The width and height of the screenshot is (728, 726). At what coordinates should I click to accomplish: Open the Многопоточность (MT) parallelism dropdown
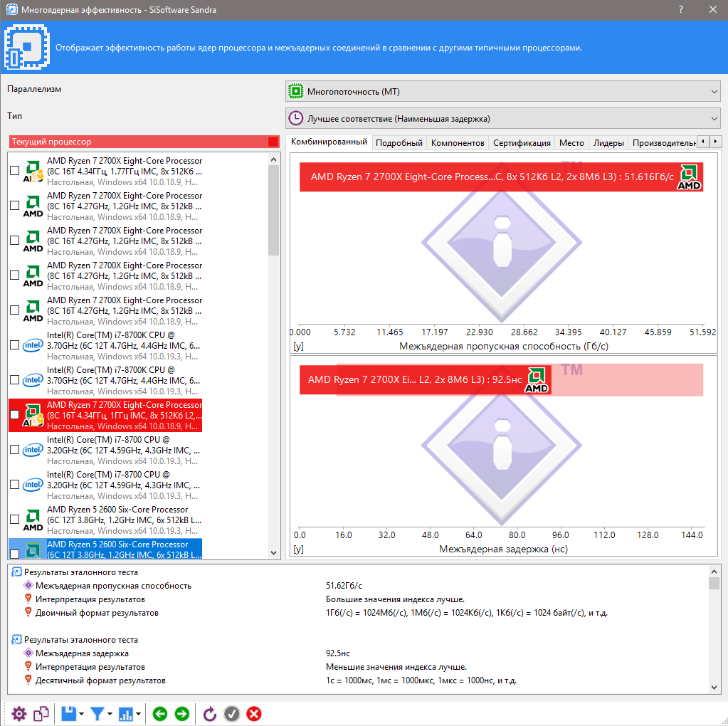(503, 91)
